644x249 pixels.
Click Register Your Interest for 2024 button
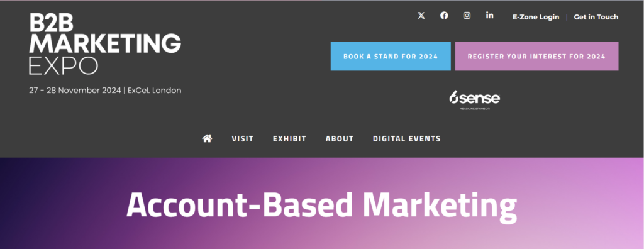(536, 57)
